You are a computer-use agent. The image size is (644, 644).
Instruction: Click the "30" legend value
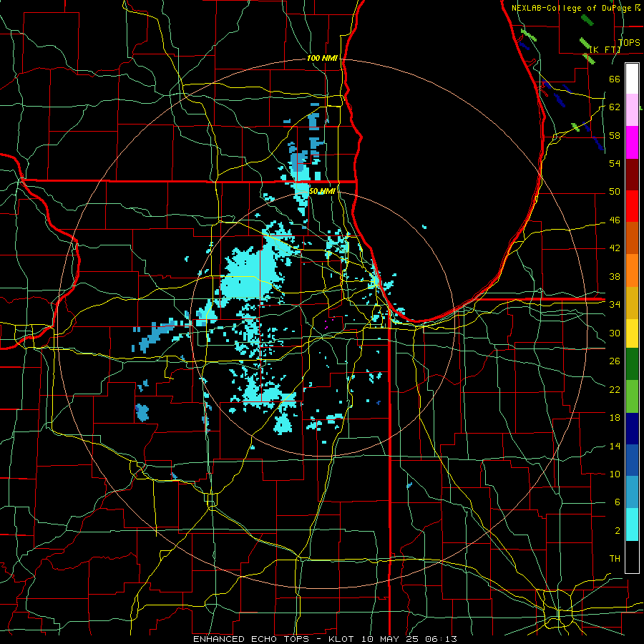tap(615, 333)
